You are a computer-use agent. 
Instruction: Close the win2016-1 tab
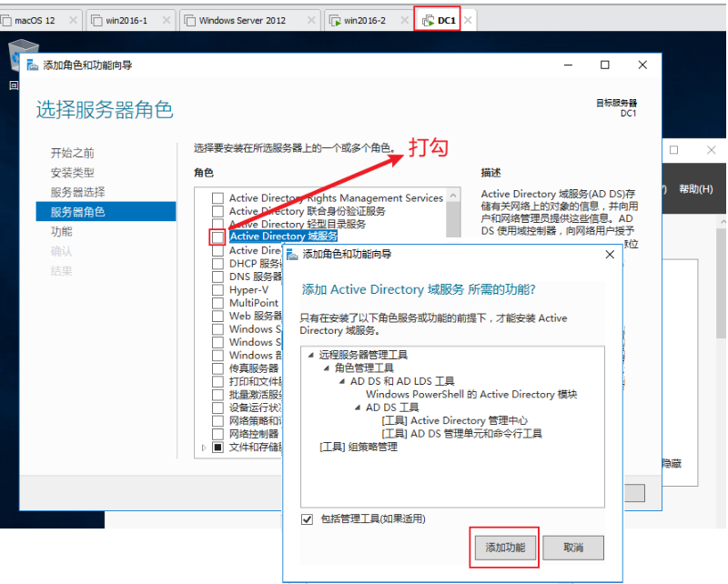167,20
